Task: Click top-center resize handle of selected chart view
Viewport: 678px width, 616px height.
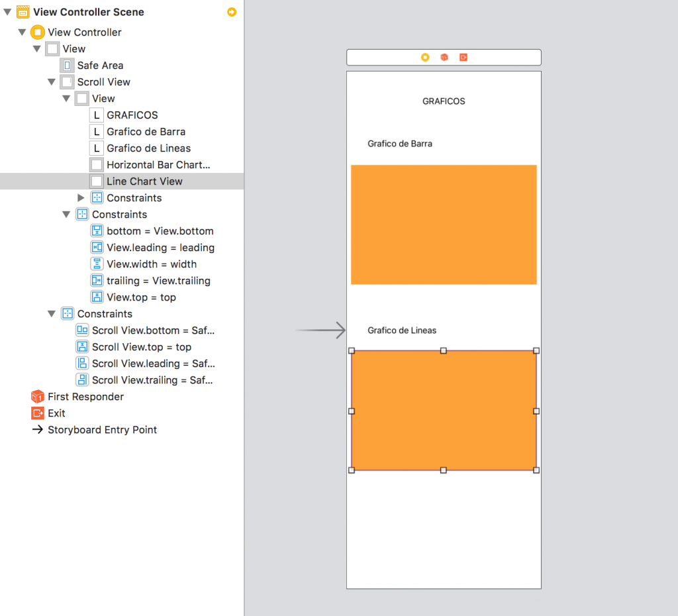Action: pyautogui.click(x=444, y=350)
